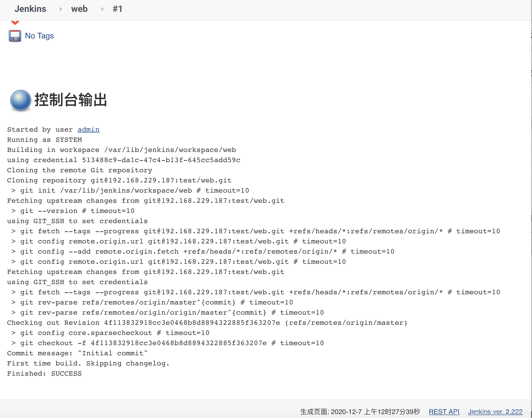
Task: Open the REST API link in footer
Action: point(444,412)
